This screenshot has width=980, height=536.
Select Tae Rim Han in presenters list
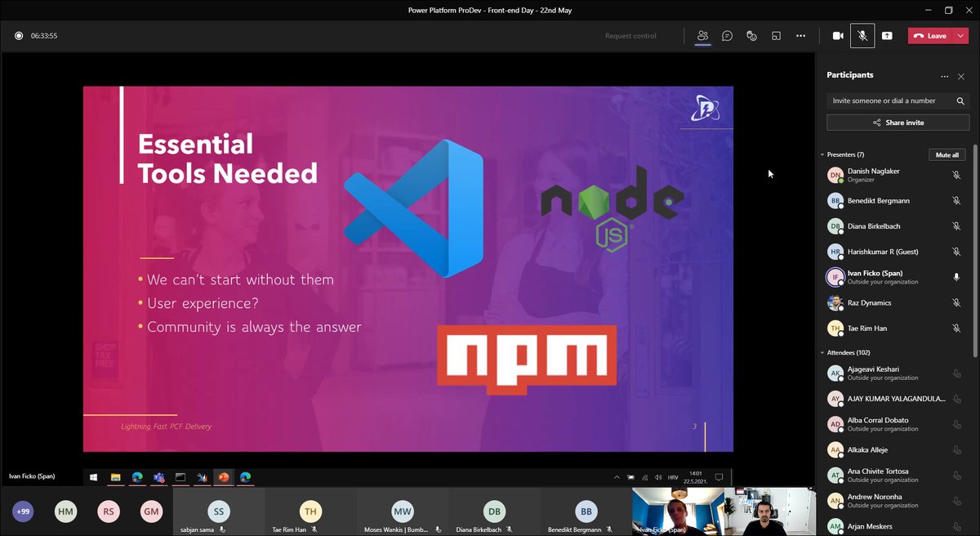(895, 328)
